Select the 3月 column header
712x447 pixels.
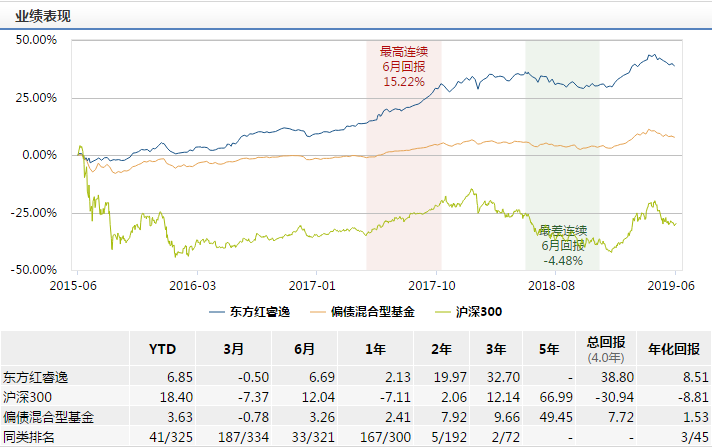point(233,349)
